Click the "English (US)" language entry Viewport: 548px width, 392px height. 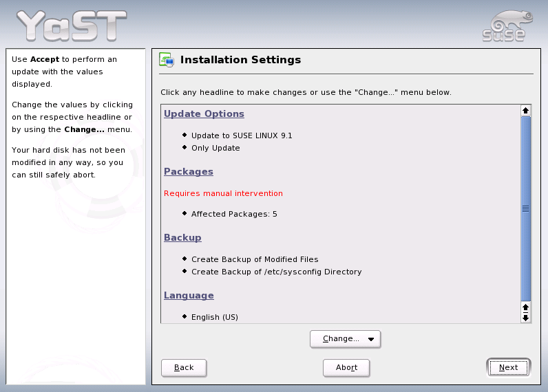click(x=215, y=317)
